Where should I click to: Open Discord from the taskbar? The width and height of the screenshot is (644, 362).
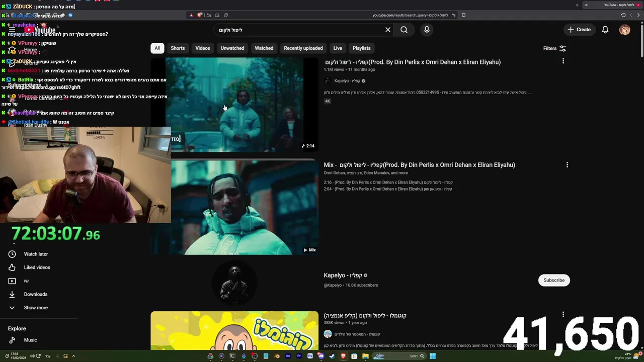point(321,356)
